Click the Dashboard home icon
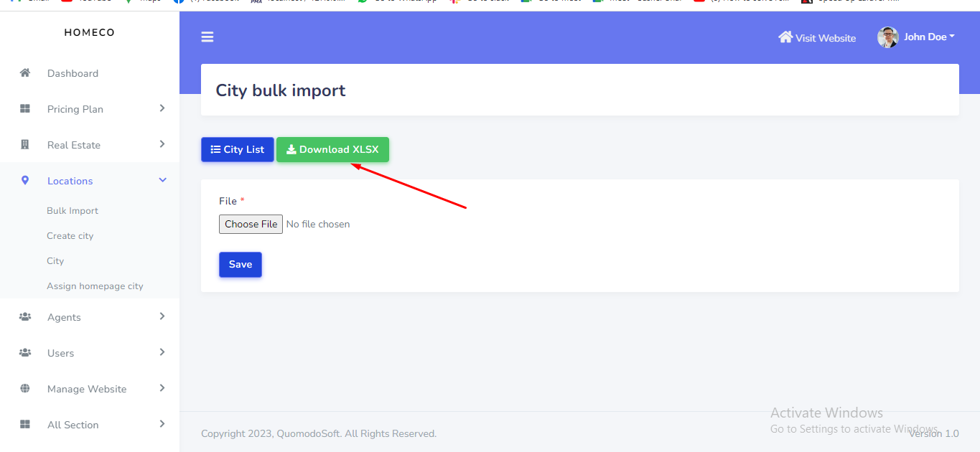This screenshot has height=452, width=980. (25, 73)
